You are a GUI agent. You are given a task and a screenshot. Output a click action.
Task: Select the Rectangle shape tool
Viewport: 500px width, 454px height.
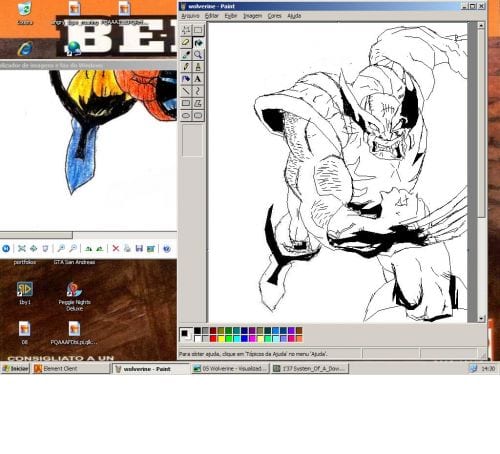click(186, 103)
